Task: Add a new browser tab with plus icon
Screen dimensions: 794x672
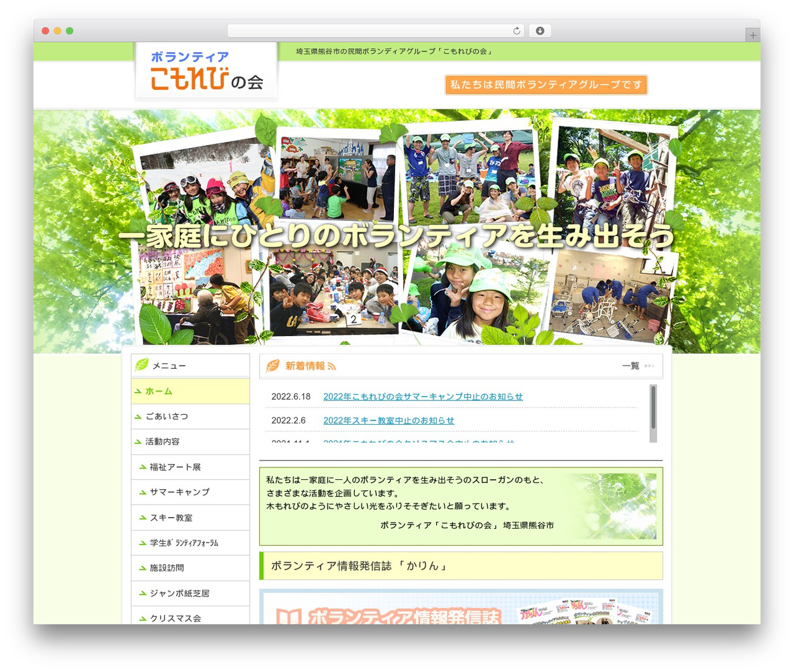Action: pos(752,35)
